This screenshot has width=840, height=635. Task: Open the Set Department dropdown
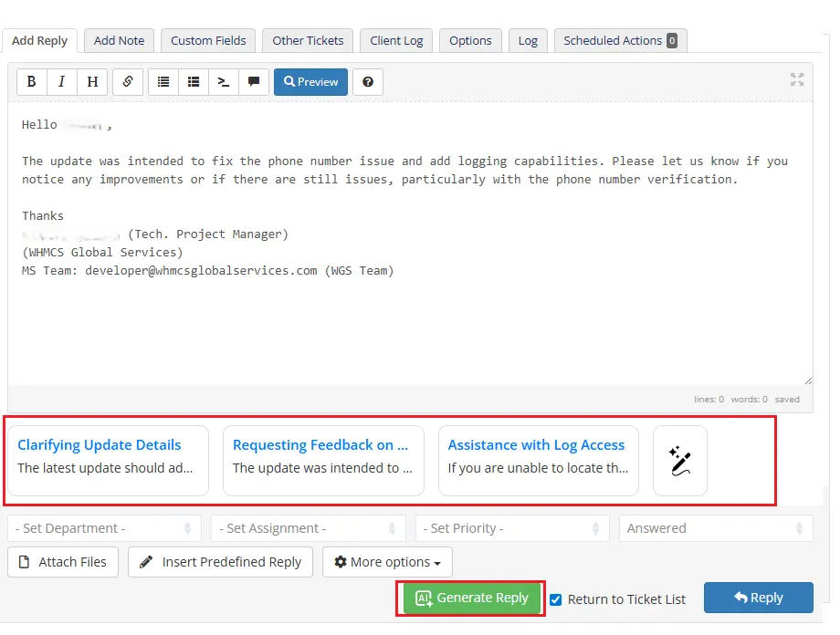pyautogui.click(x=103, y=527)
